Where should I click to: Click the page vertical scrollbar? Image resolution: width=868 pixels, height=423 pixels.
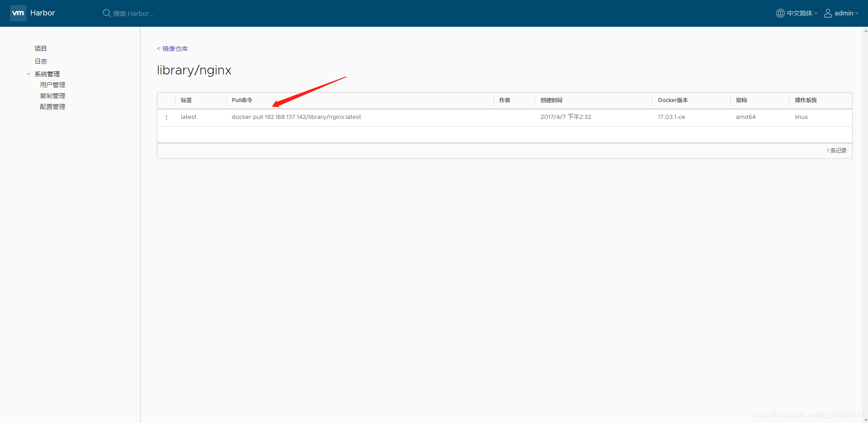click(865, 225)
